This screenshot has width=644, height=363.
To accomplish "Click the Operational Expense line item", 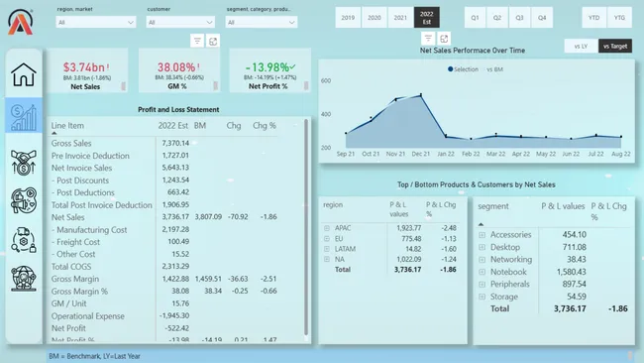I will (88, 315).
